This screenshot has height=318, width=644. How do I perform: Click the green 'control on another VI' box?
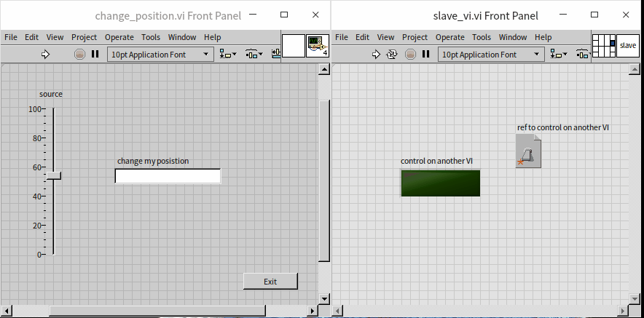tap(440, 183)
